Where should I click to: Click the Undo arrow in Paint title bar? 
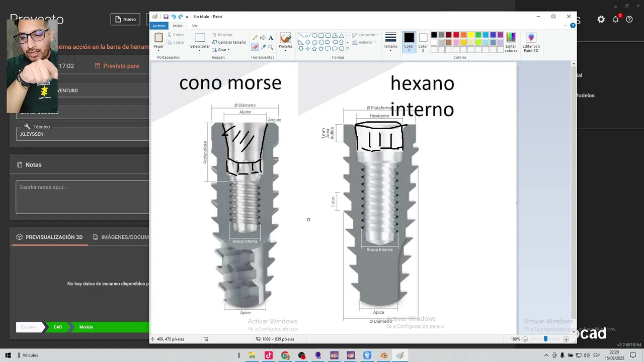[x=174, y=17]
